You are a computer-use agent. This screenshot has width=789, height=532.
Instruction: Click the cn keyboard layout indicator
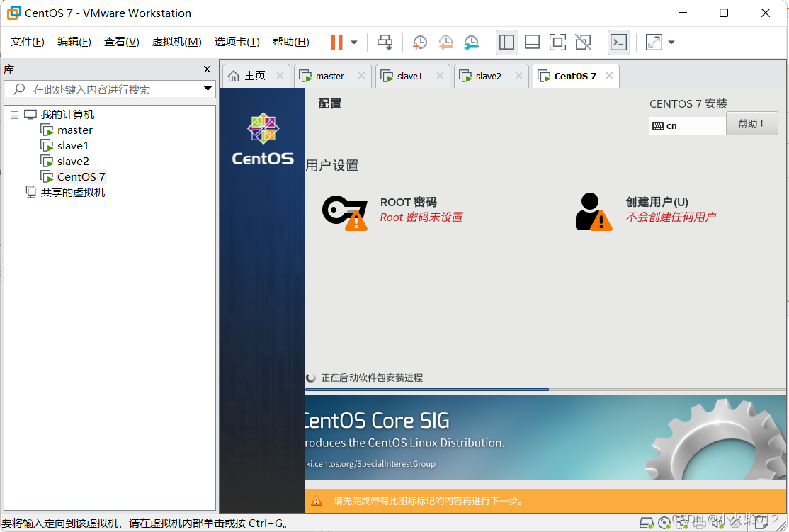click(687, 126)
